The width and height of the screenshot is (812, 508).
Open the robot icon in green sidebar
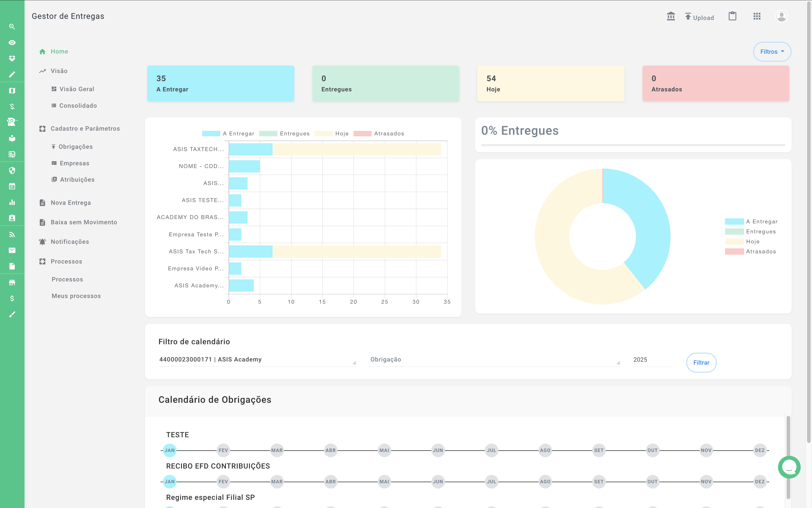coord(12,122)
